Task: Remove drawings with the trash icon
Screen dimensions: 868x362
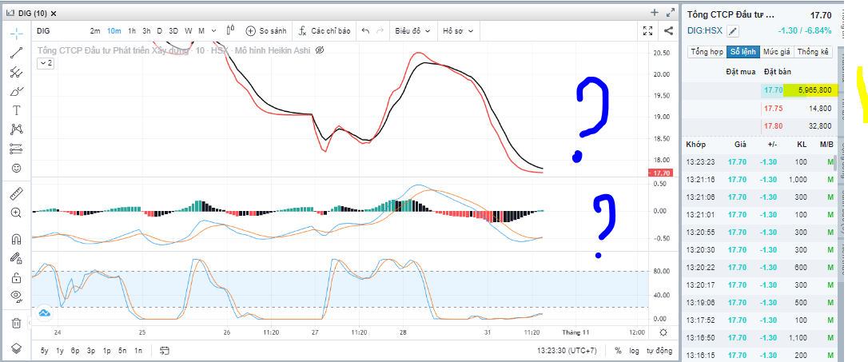Action: coord(16,323)
